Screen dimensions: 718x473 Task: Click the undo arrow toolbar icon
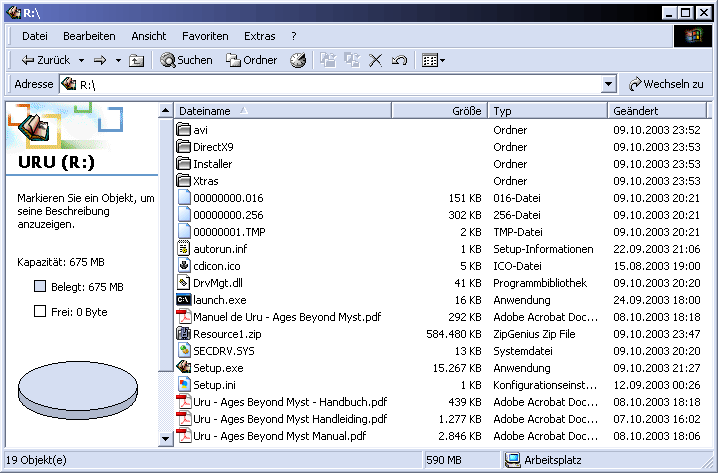click(399, 60)
